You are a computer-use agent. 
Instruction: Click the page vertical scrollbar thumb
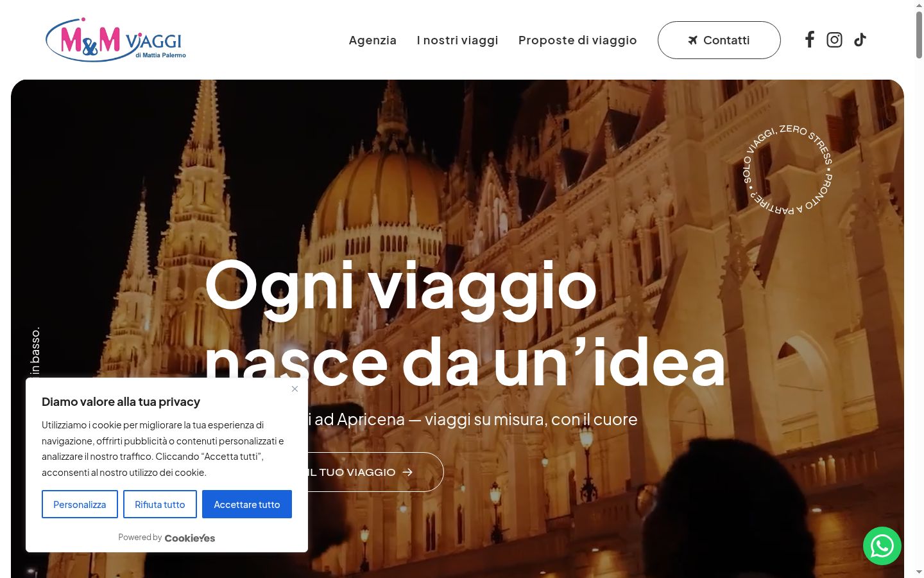point(919,35)
